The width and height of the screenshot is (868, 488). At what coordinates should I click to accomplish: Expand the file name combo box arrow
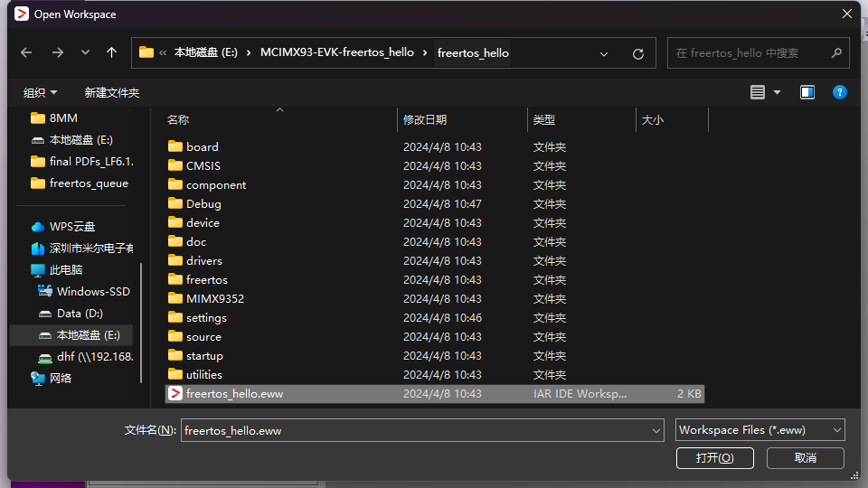coord(656,431)
